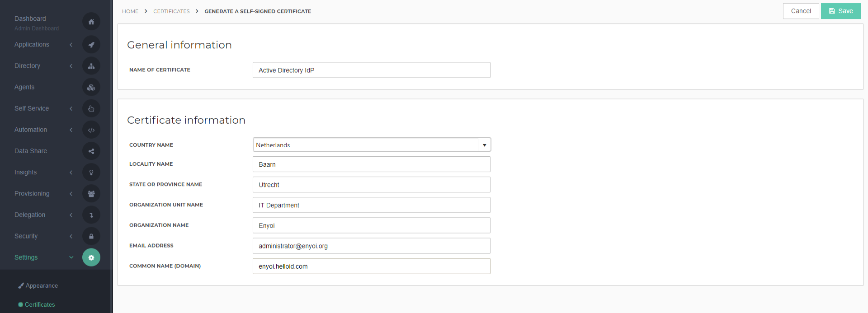Expand the Security menu chevron
868x313 pixels.
point(71,236)
